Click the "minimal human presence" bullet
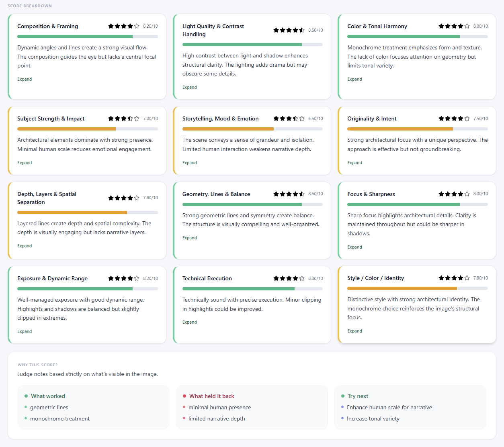Viewport: 504px width, 447px height. [x=219, y=407]
